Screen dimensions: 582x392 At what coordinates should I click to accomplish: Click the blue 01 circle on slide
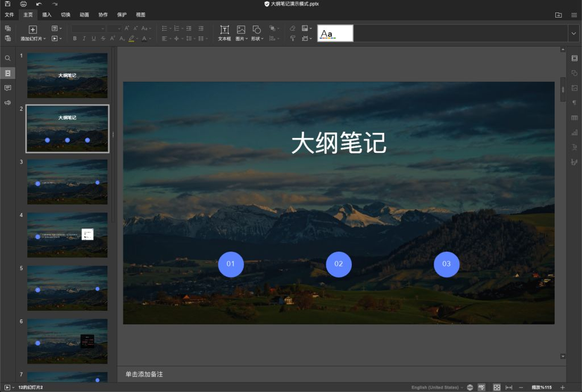point(231,264)
